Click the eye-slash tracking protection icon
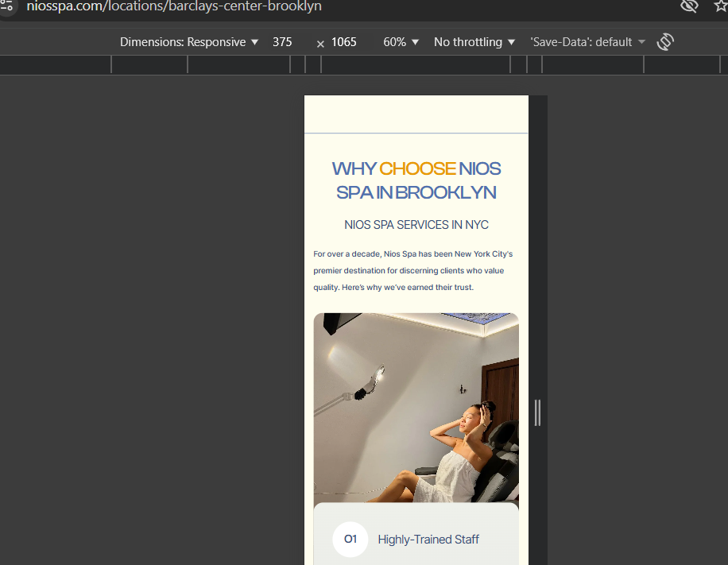 (689, 6)
